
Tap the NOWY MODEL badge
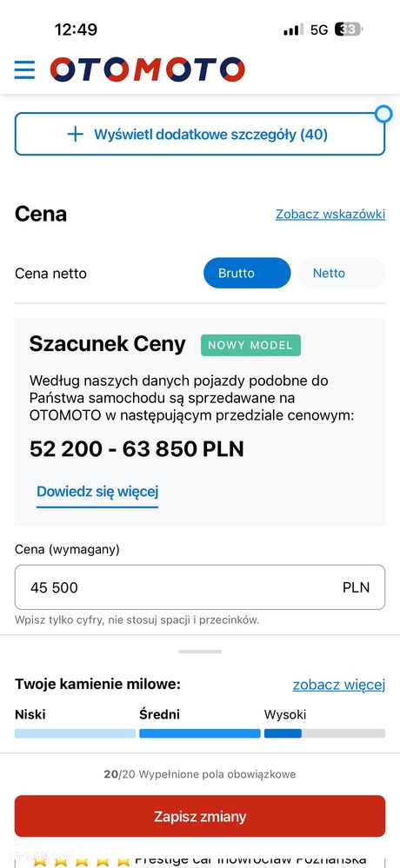tap(250, 346)
